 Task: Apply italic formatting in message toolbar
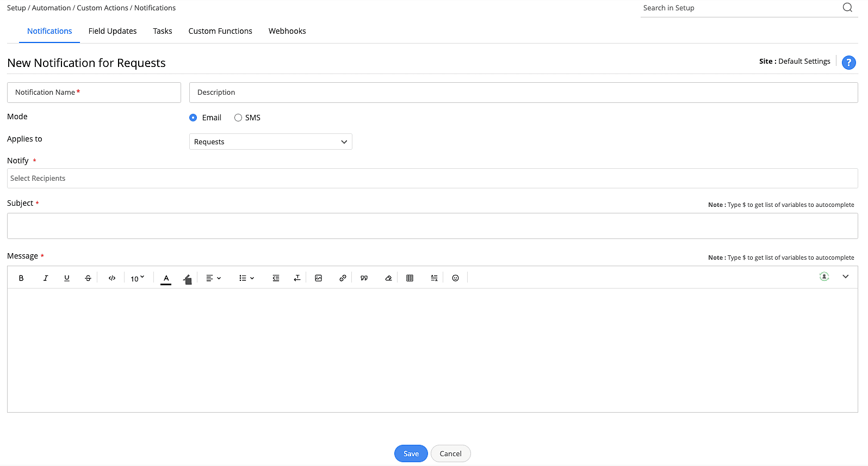click(x=46, y=278)
